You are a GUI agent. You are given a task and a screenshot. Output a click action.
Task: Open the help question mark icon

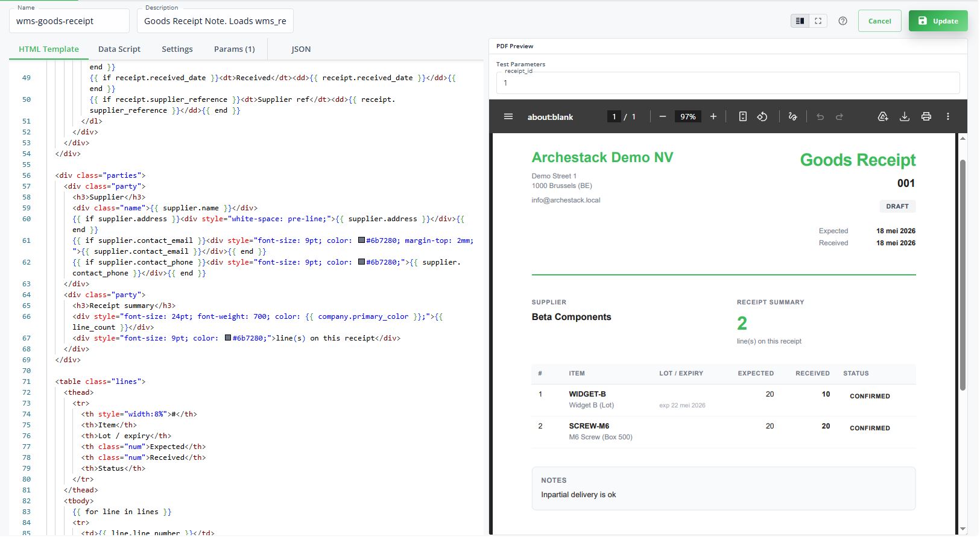(x=843, y=20)
